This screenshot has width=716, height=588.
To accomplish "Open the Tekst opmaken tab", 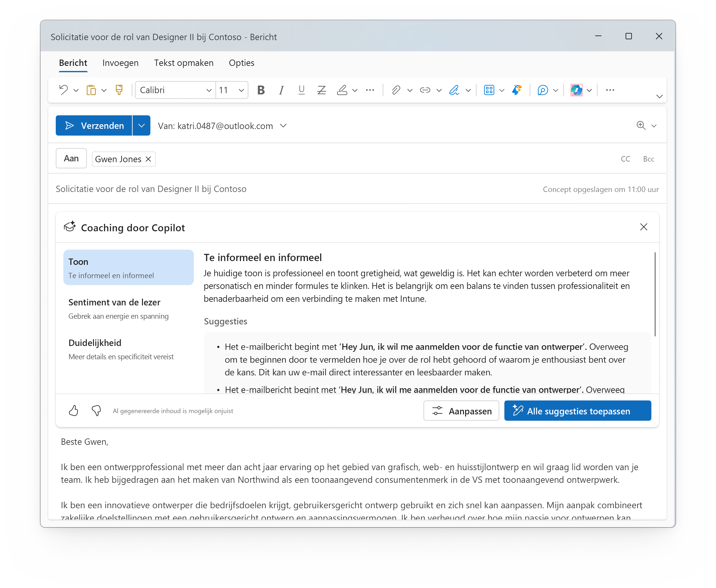I will (x=184, y=63).
